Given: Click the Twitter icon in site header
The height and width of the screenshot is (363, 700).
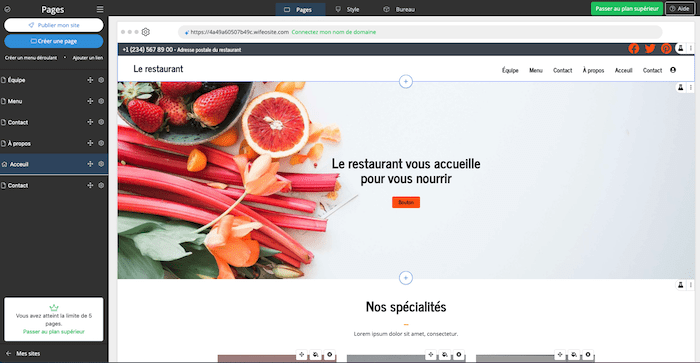Looking at the screenshot, I should [650, 49].
